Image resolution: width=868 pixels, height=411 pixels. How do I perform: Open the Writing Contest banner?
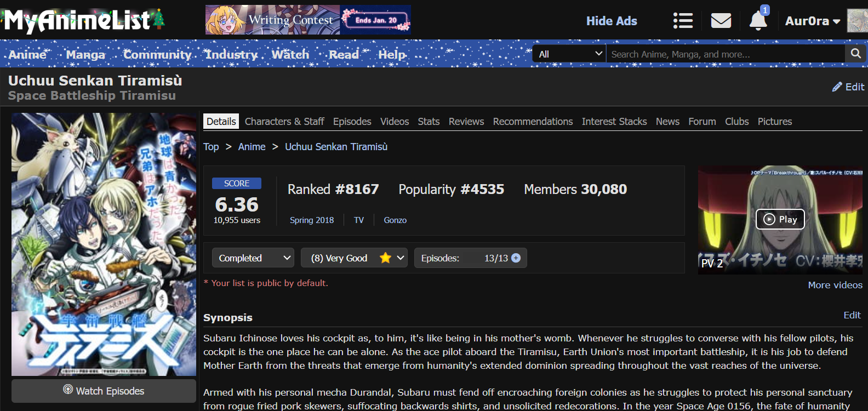click(x=308, y=20)
